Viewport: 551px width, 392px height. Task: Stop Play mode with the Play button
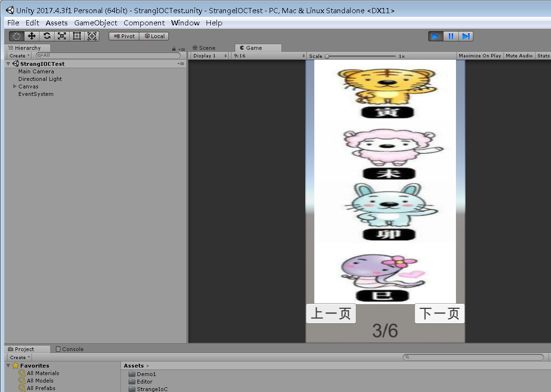click(435, 36)
